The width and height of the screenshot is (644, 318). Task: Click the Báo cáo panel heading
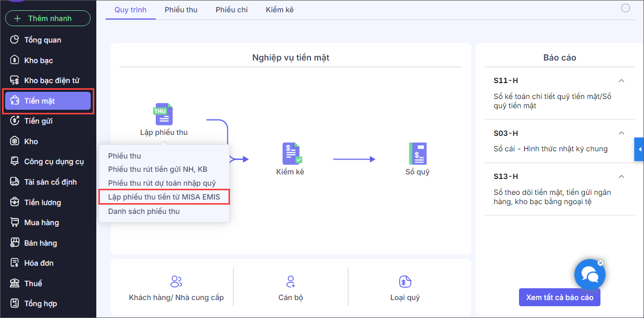[559, 58]
